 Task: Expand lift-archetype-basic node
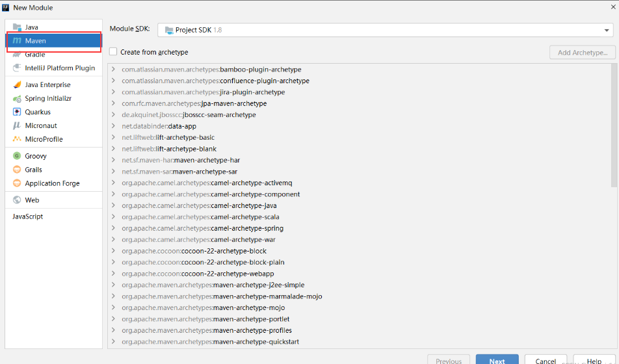[113, 137]
